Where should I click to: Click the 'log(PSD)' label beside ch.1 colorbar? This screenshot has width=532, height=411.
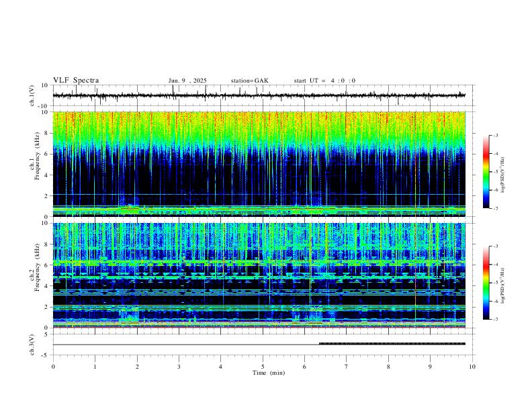click(x=503, y=175)
